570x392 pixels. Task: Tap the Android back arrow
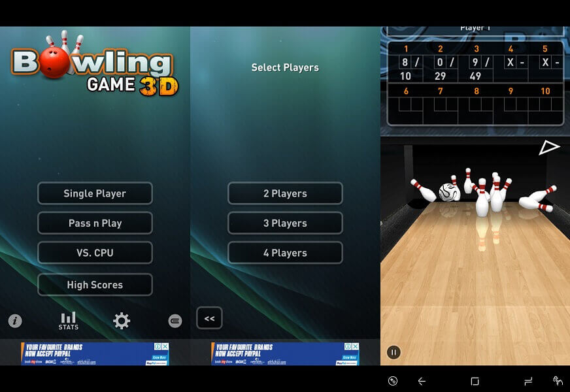422,381
